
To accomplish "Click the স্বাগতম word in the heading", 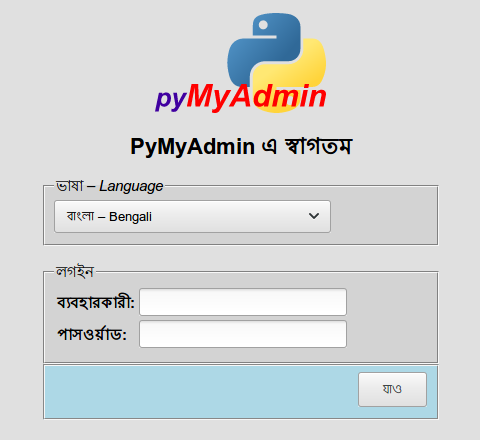I will coord(318,146).
